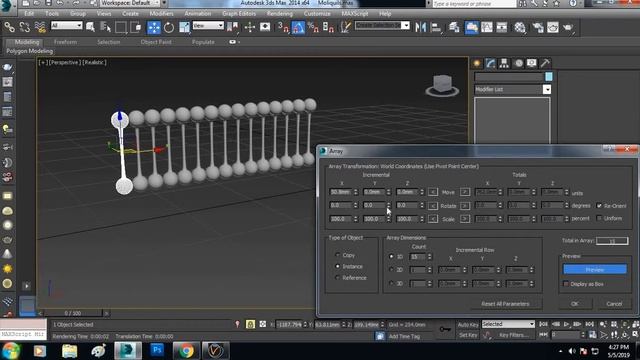Open the Motion command panel tab
Screen dimensions: 640x360
pos(518,63)
